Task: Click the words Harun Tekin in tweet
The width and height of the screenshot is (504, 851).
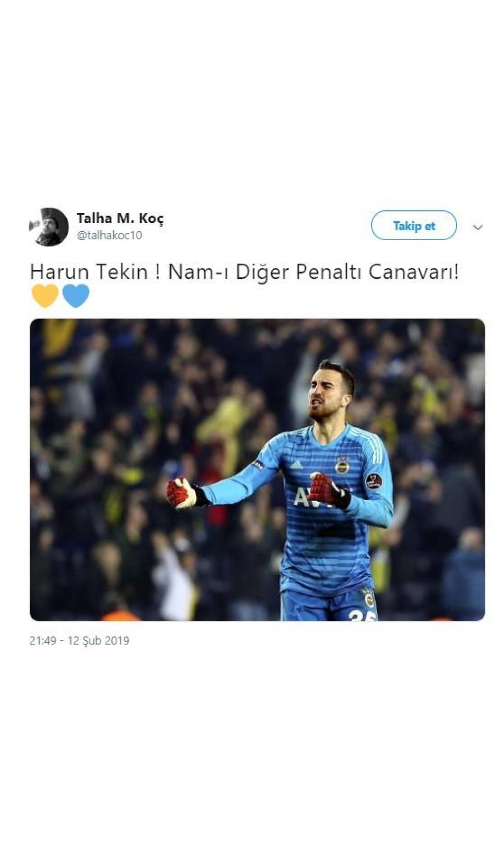Action: (x=89, y=272)
